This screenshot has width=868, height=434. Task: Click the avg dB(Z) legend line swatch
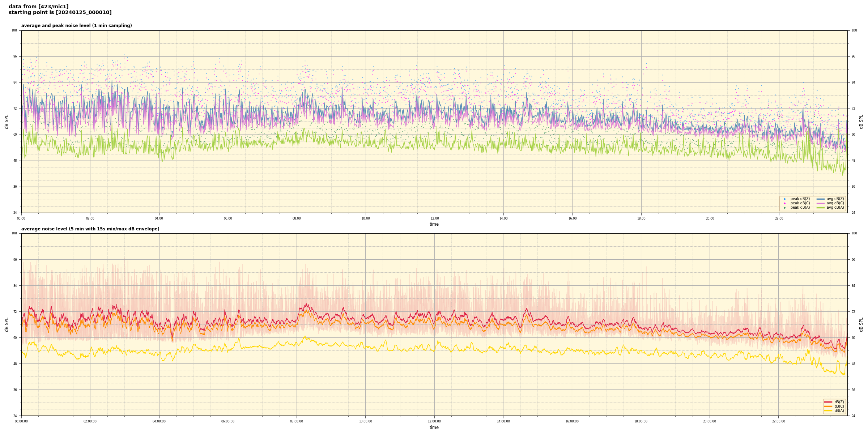point(821,199)
